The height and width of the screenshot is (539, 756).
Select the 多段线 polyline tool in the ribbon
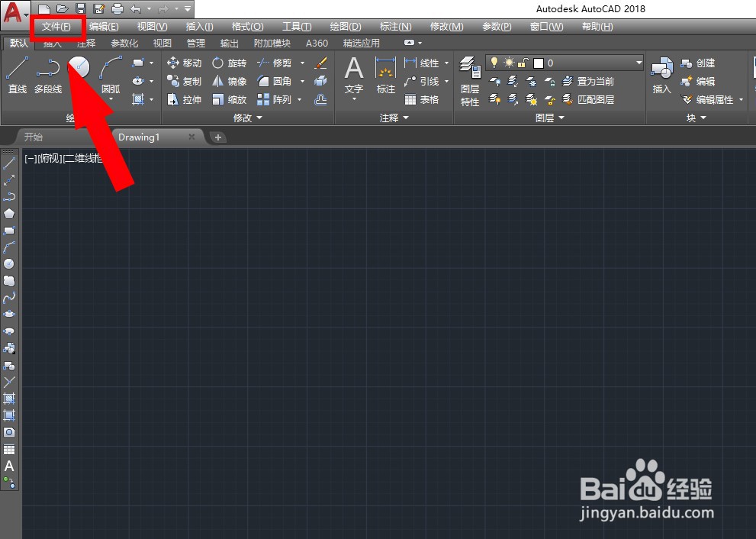click(x=48, y=76)
